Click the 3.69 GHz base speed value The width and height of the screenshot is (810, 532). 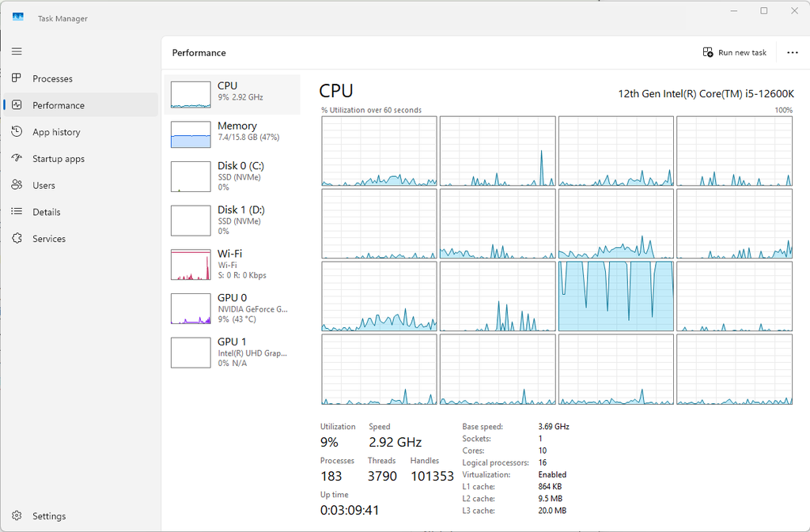(x=554, y=426)
